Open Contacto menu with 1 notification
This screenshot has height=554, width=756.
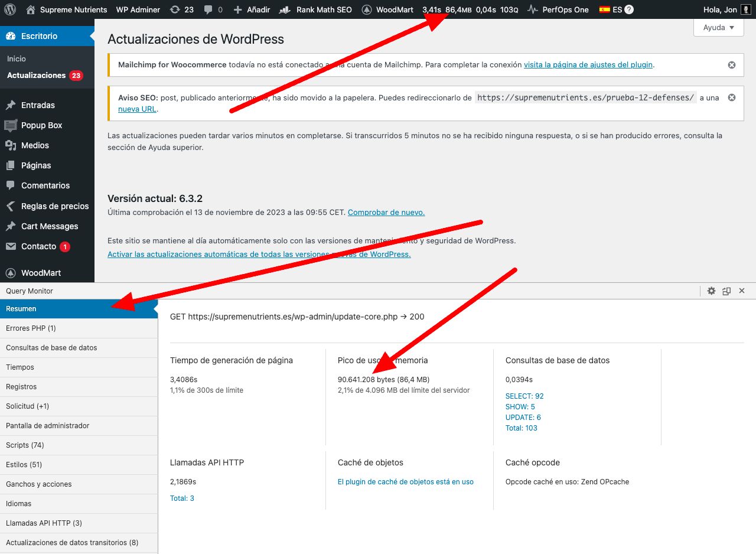[x=47, y=246]
